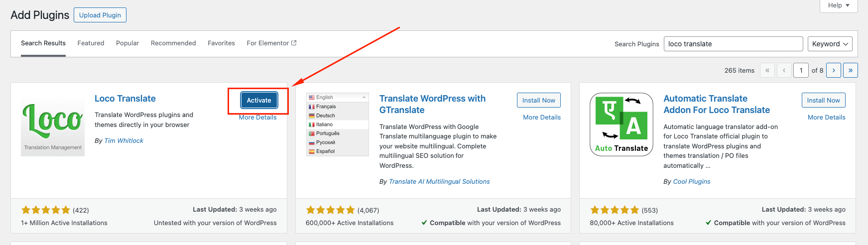Screen dimensions: 868x245
Task: Open the Keyword search type dropdown
Action: click(x=830, y=44)
